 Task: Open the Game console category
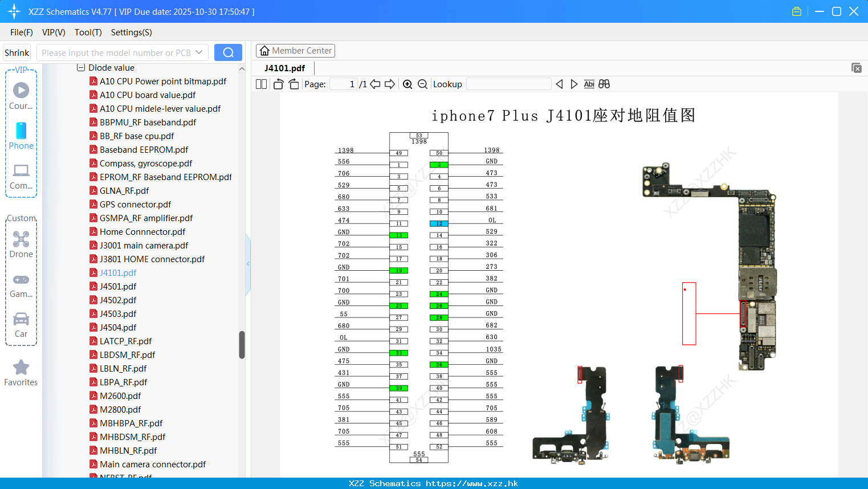point(21,285)
